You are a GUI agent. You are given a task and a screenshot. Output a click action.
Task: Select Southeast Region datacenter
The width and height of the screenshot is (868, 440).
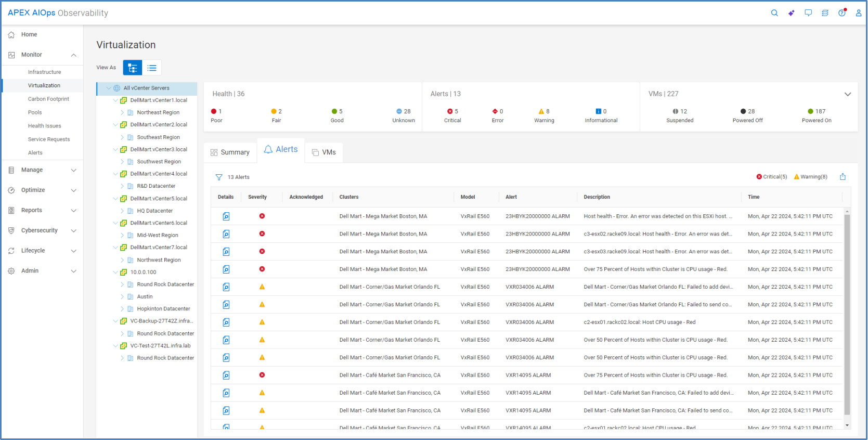pos(158,137)
